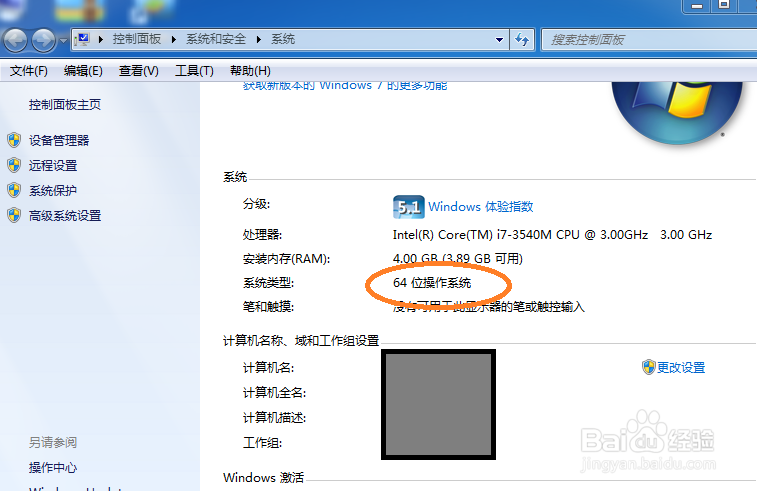Click the Windows 激活 section heading
The height and width of the screenshot is (491, 757).
263,477
